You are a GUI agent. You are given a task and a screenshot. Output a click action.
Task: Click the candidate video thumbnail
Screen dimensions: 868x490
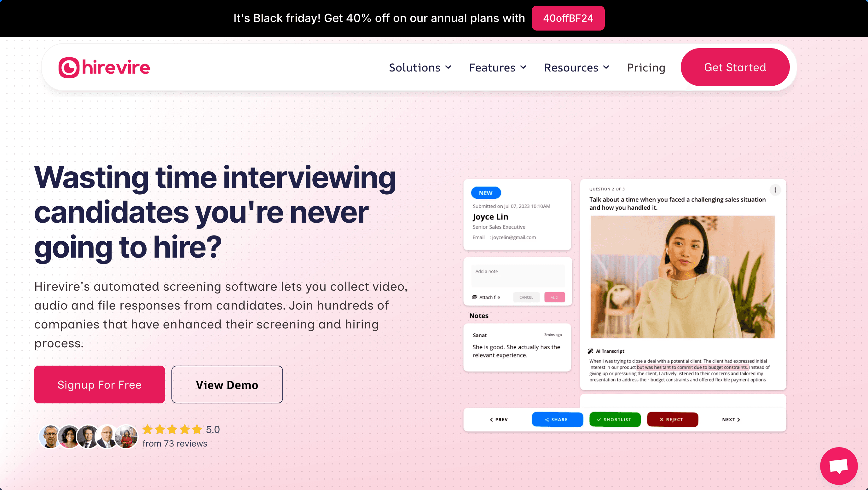pyautogui.click(x=682, y=277)
